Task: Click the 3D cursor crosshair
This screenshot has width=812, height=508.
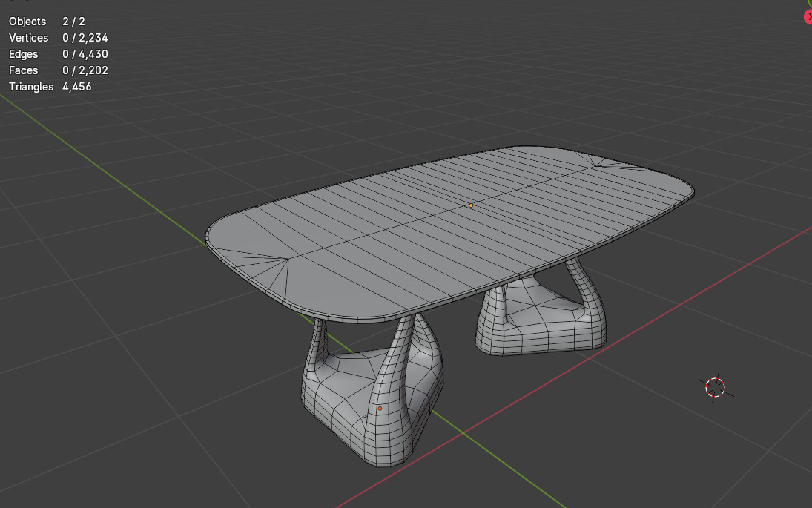Action: 715,387
